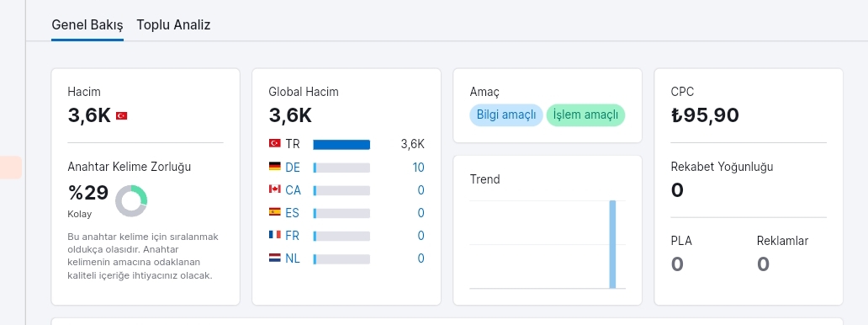
Task: Switch to the Genel Bakış tab
Action: tap(87, 25)
